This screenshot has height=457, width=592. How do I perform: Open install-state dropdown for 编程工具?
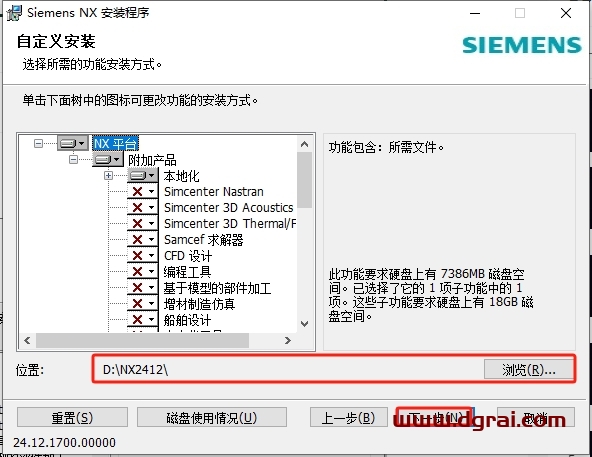(x=143, y=272)
